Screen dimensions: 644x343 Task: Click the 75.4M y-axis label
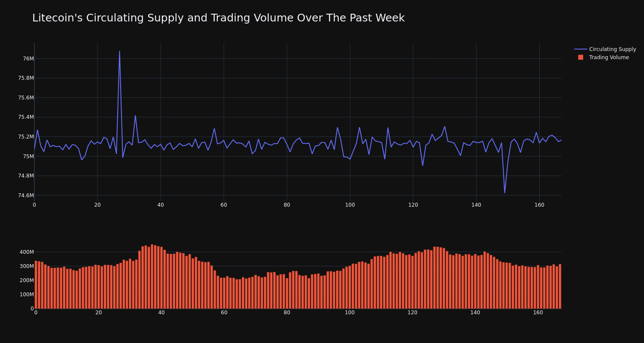[26, 117]
